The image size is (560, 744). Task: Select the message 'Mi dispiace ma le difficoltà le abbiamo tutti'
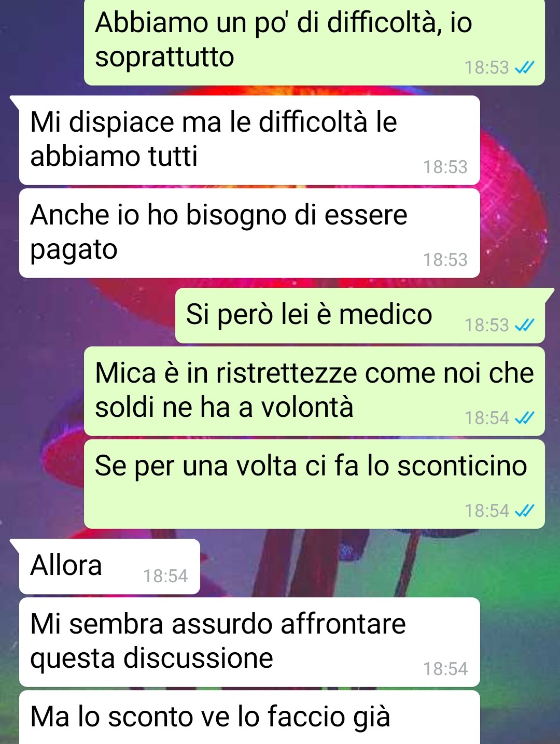tap(249, 140)
